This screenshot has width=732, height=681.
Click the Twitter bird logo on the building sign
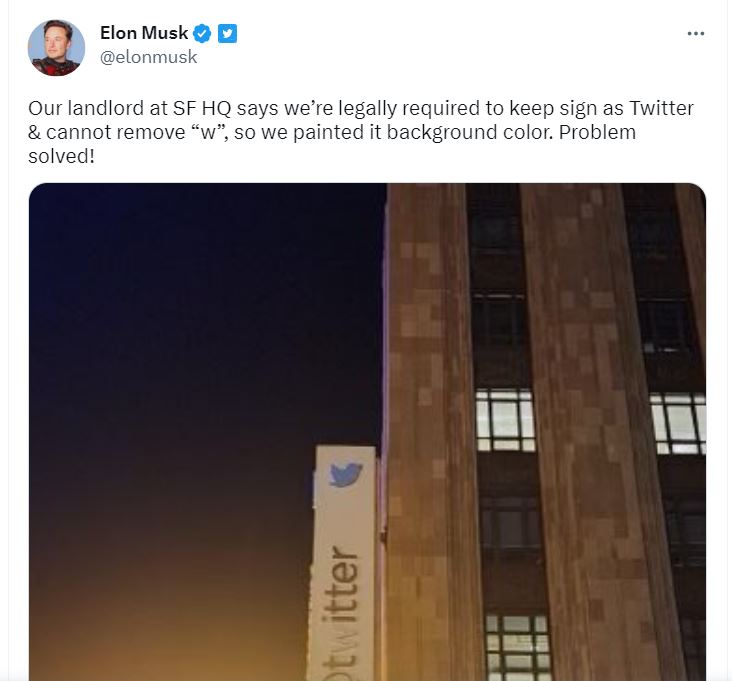(x=345, y=474)
